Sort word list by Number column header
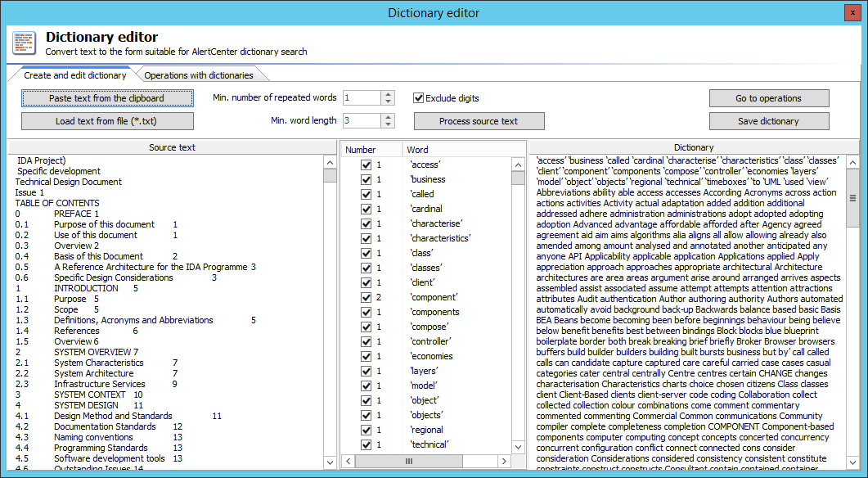The width and height of the screenshot is (868, 478). pos(371,150)
